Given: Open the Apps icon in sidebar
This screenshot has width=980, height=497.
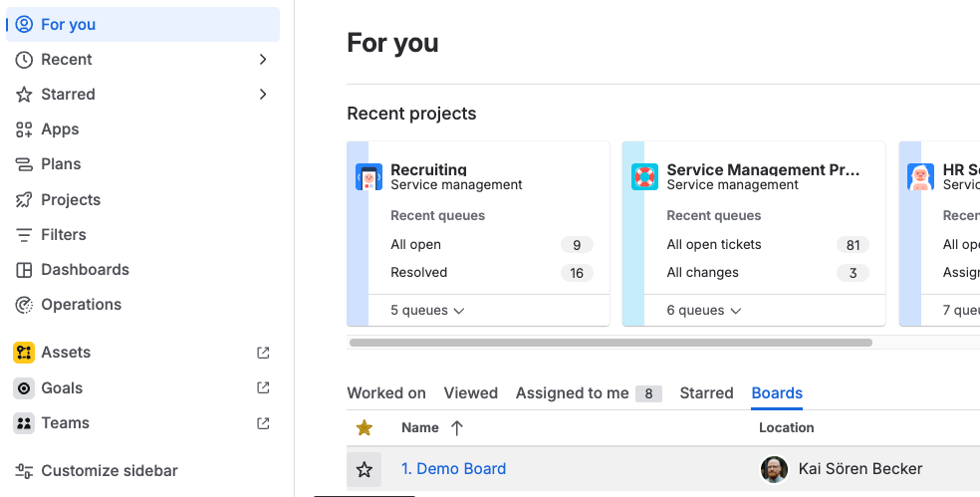Looking at the screenshot, I should tap(24, 129).
